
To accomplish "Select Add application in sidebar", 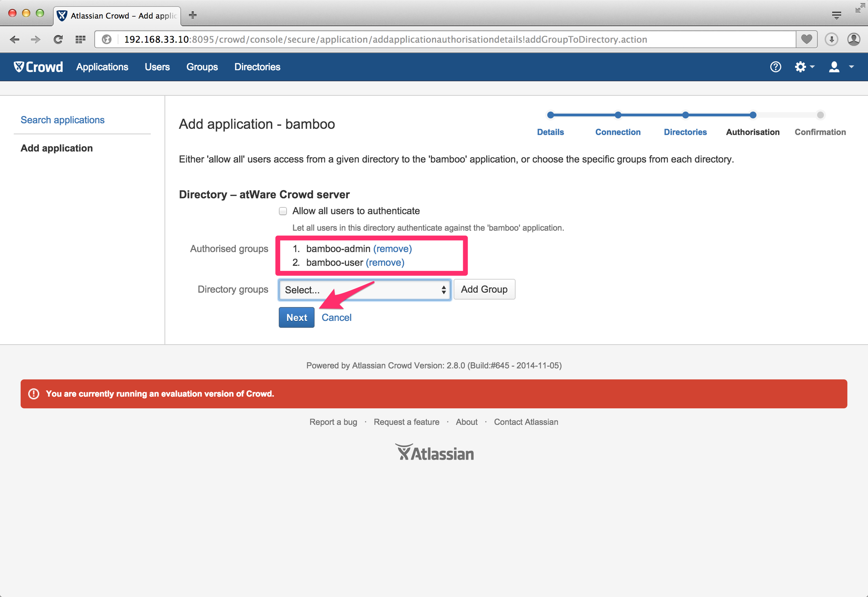I will click(x=57, y=148).
